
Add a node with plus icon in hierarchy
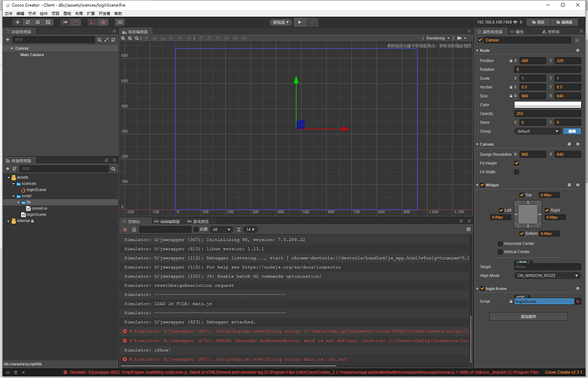pyautogui.click(x=8, y=40)
